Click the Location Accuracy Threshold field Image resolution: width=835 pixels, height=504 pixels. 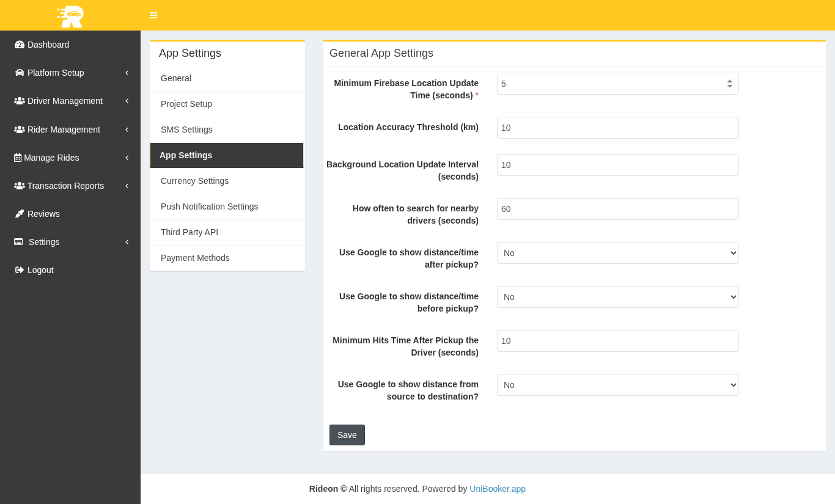click(x=617, y=128)
